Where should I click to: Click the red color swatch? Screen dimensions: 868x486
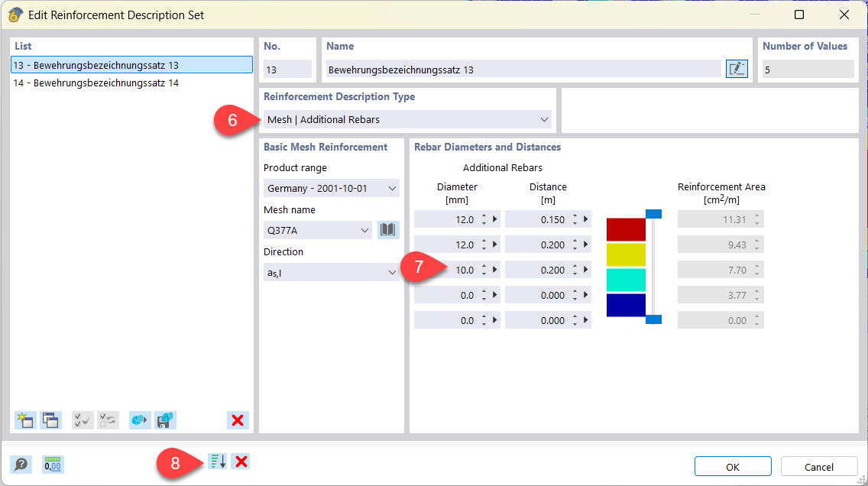coord(626,230)
